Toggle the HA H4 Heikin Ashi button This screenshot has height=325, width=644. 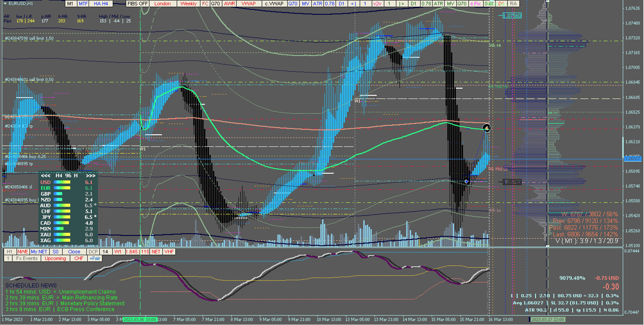click(101, 4)
